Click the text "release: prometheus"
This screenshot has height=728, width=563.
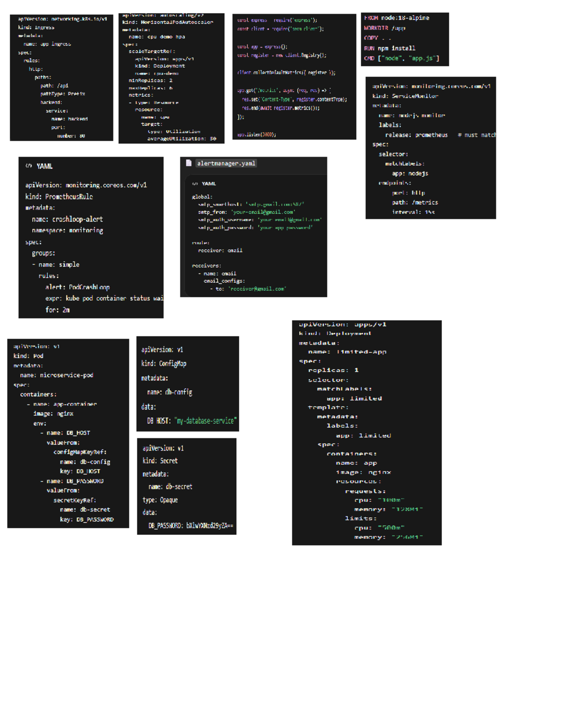point(417,135)
